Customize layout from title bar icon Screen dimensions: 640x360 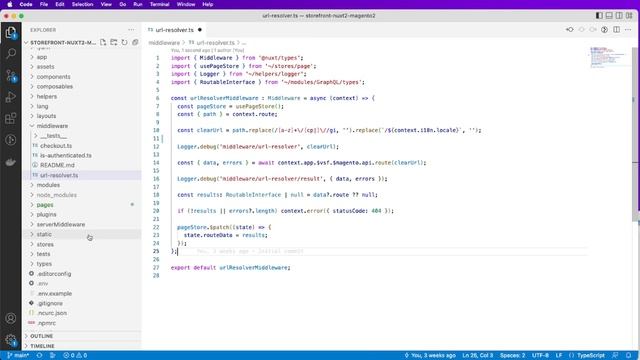[x=629, y=16]
